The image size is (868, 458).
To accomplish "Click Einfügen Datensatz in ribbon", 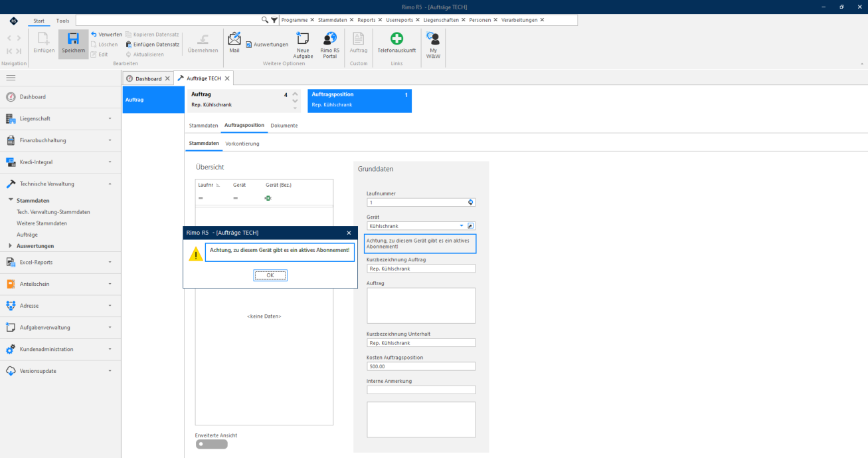I will pos(152,44).
